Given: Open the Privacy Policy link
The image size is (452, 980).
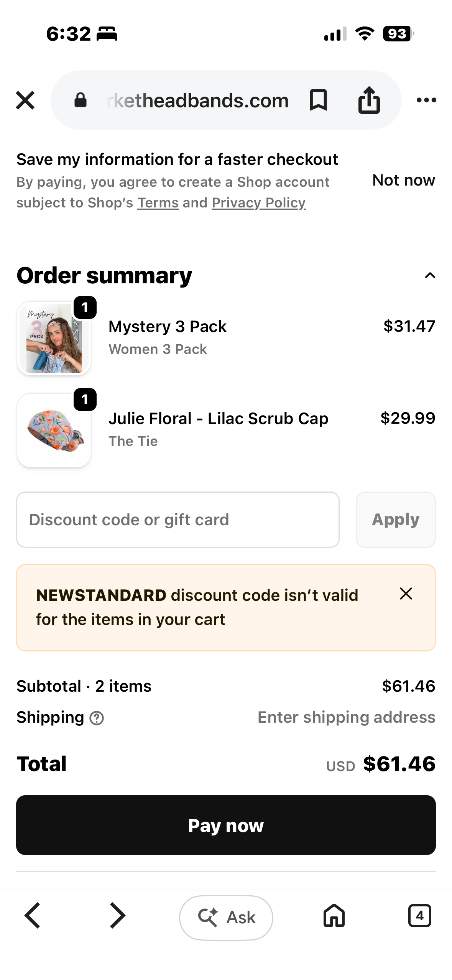Looking at the screenshot, I should 259,203.
